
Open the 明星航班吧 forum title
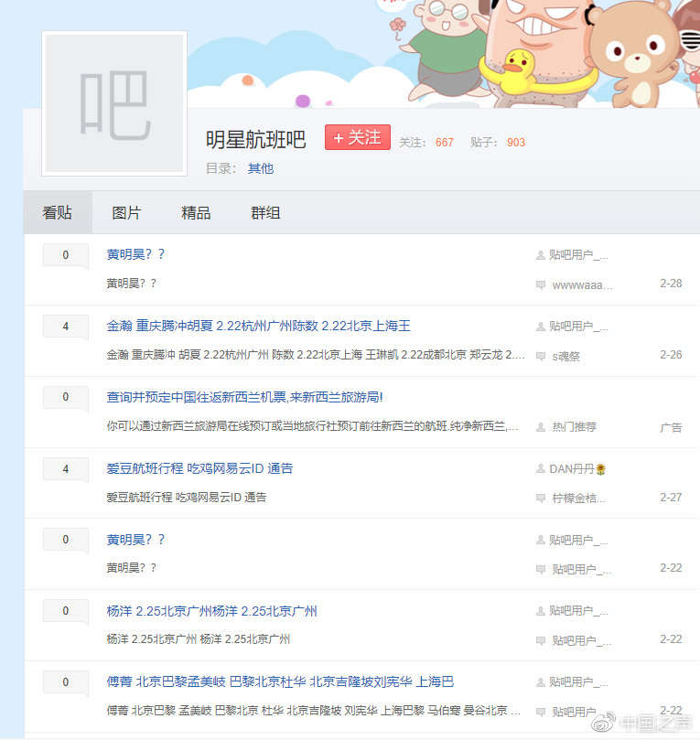pyautogui.click(x=256, y=140)
